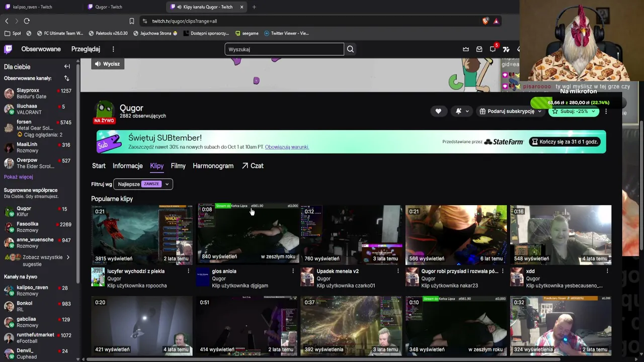Unmute the channel banner video
The width and height of the screenshot is (644, 362).
pyautogui.click(x=107, y=64)
